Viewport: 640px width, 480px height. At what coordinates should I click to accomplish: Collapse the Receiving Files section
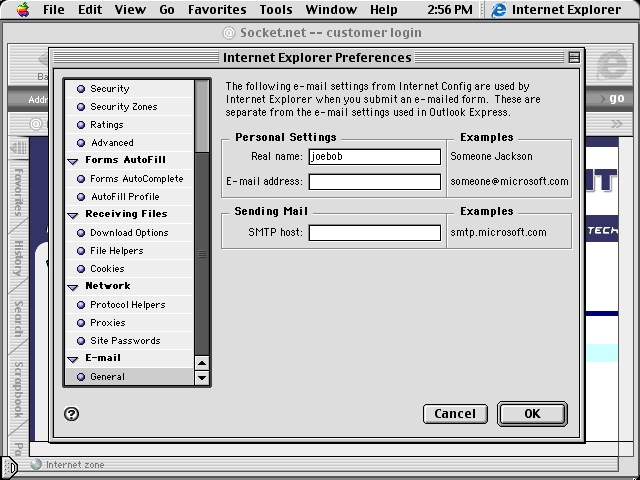73,216
